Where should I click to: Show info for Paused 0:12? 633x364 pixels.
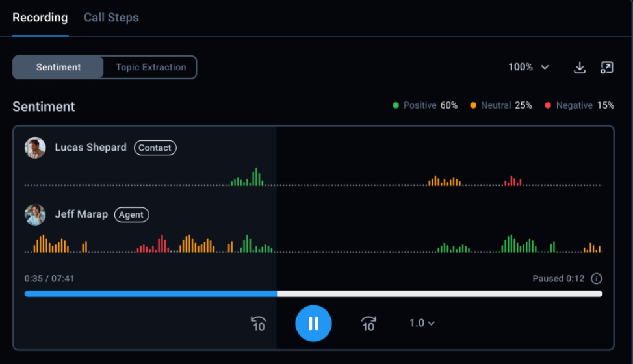pos(596,278)
